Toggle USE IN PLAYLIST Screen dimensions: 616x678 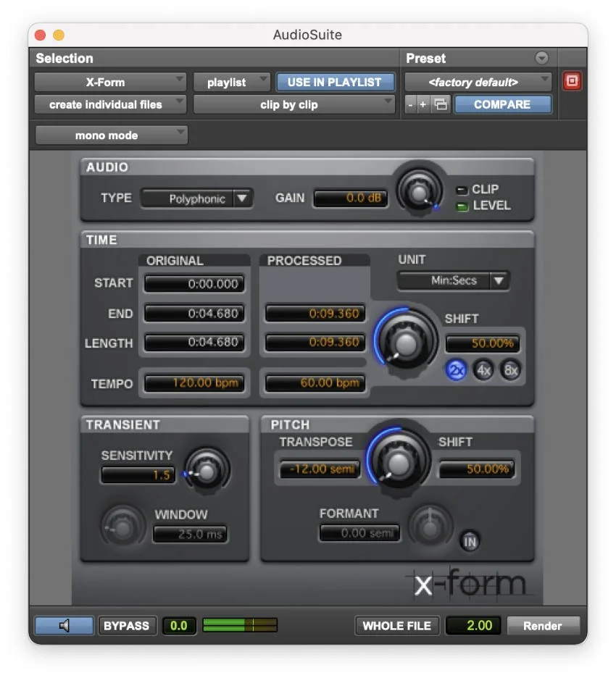click(335, 82)
